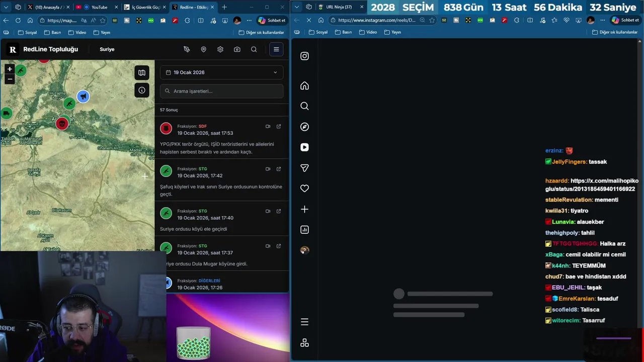Play video for the STG 17:42 entry
Image resolution: width=644 pixels, height=362 pixels.
tap(268, 169)
